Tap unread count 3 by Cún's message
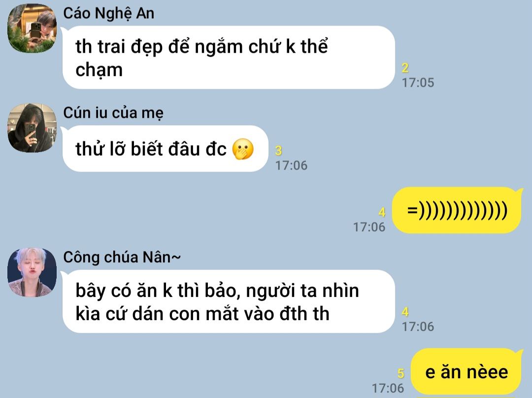This screenshot has height=398, width=532. click(278, 150)
